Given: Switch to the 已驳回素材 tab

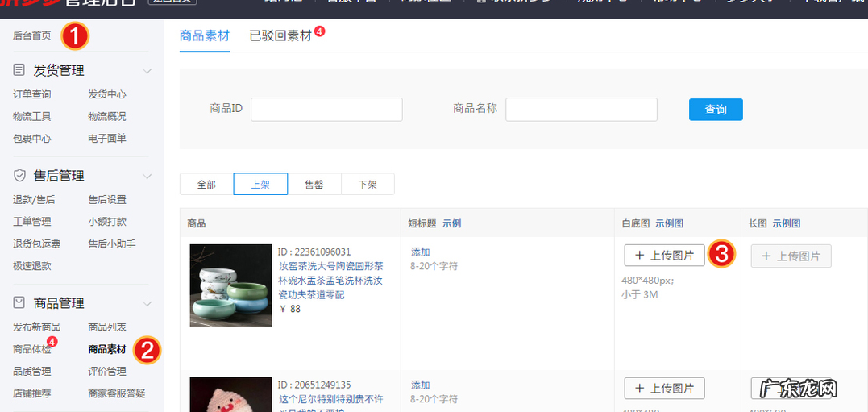Looking at the screenshot, I should [x=280, y=36].
